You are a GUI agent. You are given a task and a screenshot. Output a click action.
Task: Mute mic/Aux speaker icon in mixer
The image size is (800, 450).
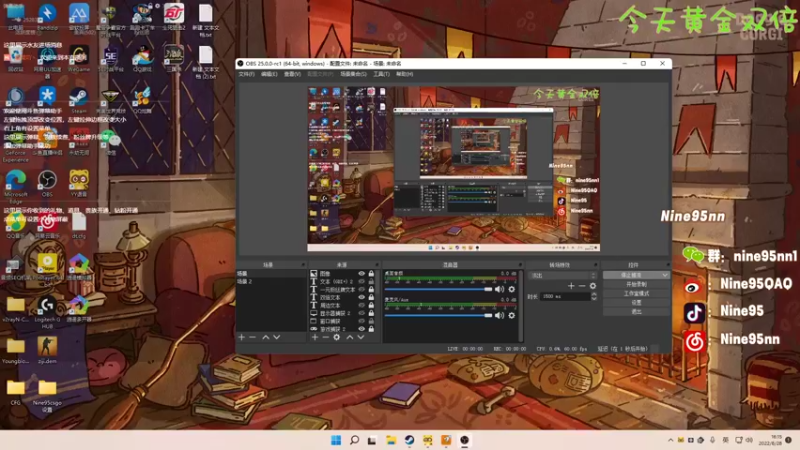click(499, 315)
